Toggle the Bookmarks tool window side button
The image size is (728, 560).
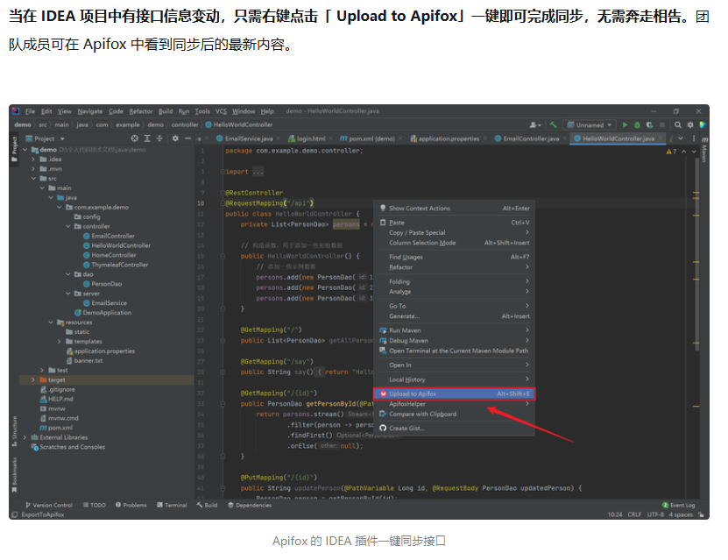[14, 475]
